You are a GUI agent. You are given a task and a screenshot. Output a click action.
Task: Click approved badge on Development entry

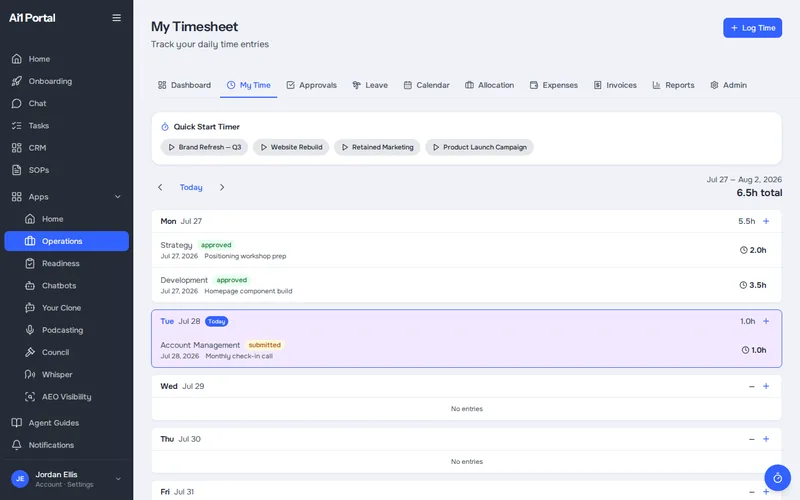click(x=232, y=280)
